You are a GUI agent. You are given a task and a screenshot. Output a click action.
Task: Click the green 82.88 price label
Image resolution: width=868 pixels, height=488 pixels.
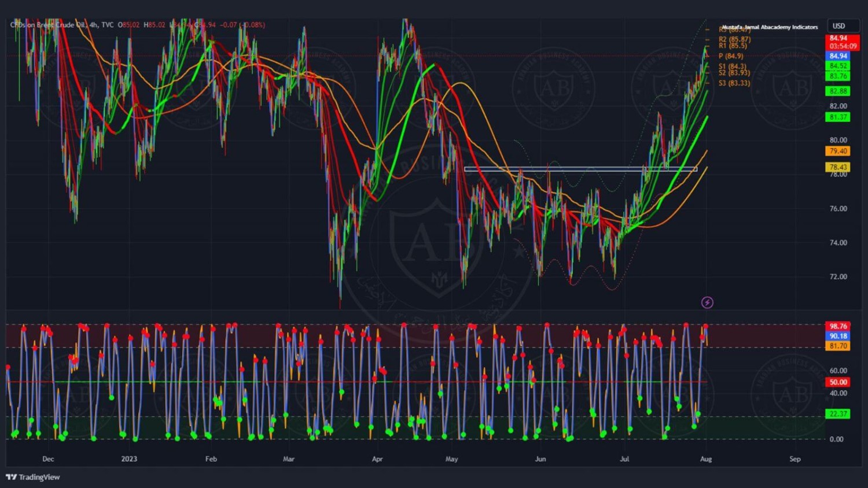[838, 91]
